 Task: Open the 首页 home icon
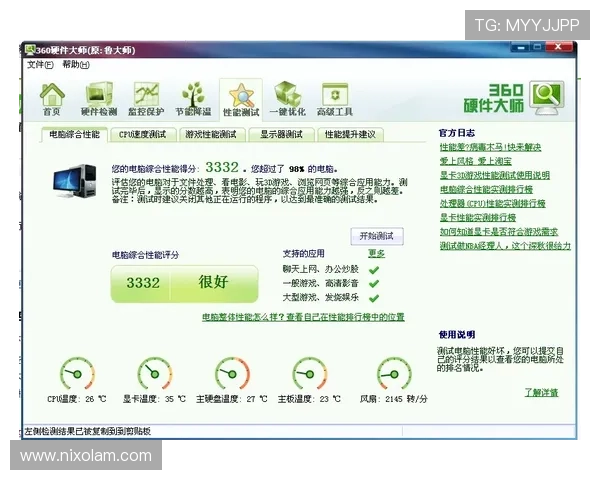click(x=52, y=99)
